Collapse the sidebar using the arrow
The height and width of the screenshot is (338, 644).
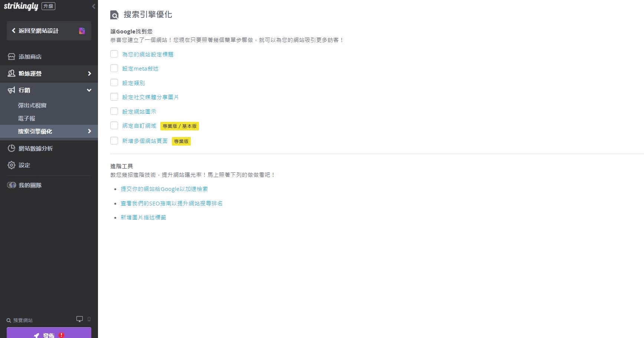[93, 6]
